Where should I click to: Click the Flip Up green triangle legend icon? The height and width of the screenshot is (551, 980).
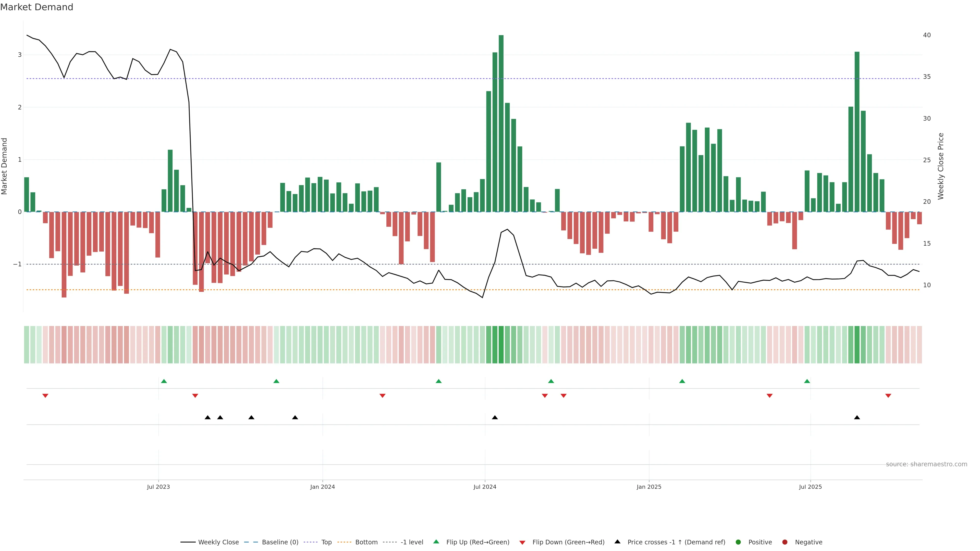436,542
